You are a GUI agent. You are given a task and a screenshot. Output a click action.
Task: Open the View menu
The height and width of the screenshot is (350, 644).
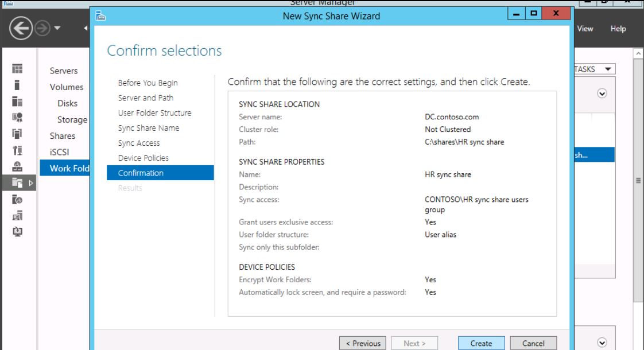585,28
